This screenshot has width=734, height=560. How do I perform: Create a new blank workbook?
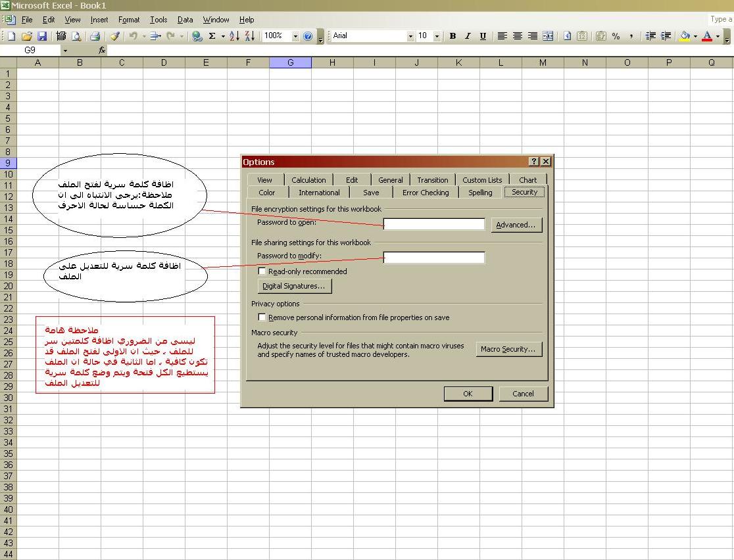tap(12, 36)
